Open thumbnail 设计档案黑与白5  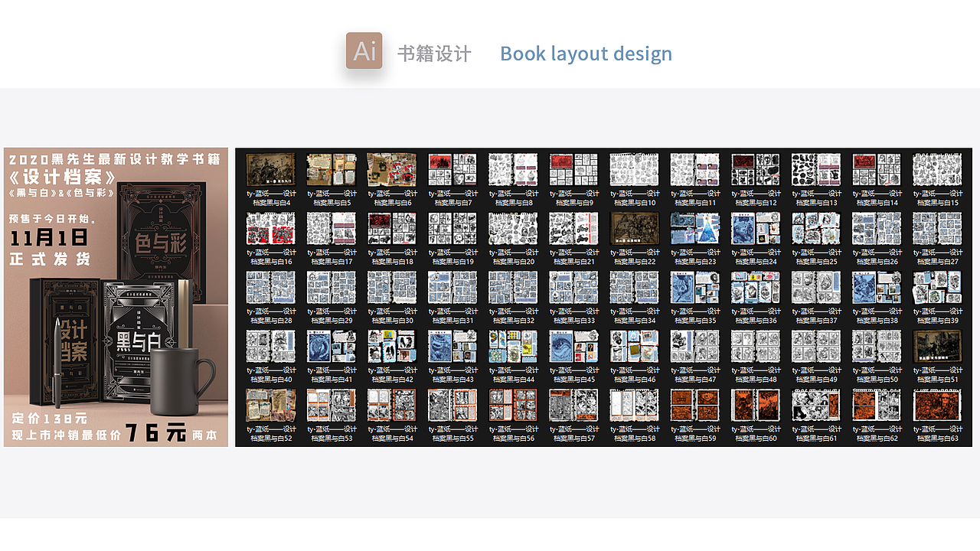click(332, 169)
